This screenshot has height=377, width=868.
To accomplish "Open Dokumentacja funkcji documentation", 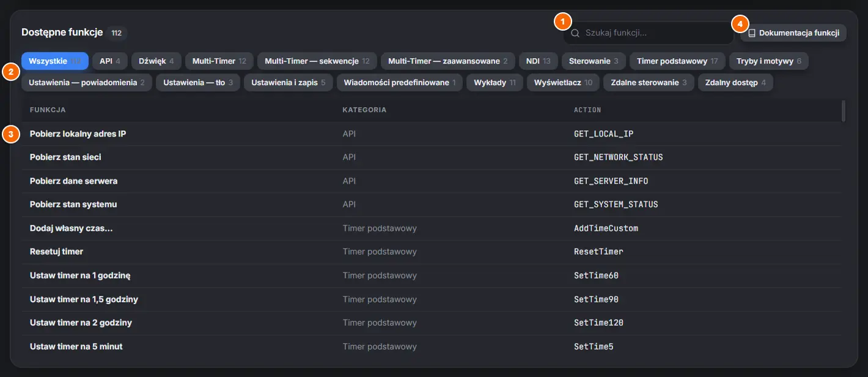I will click(x=793, y=33).
